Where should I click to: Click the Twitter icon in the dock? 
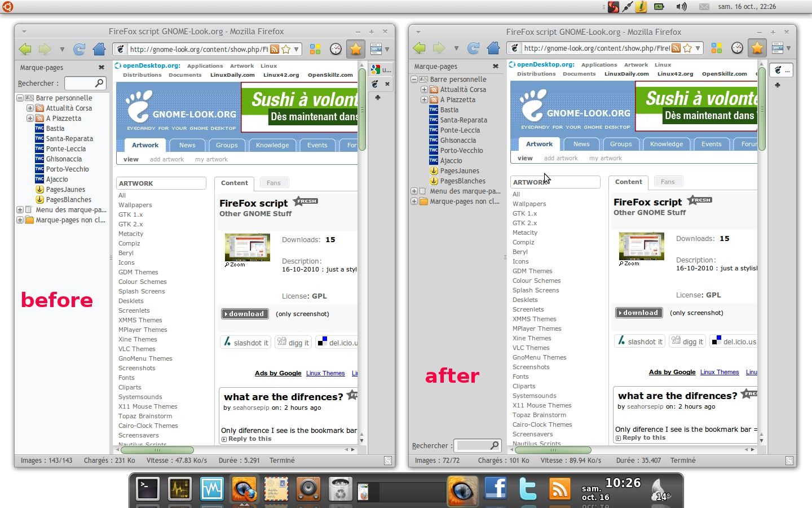(x=528, y=488)
